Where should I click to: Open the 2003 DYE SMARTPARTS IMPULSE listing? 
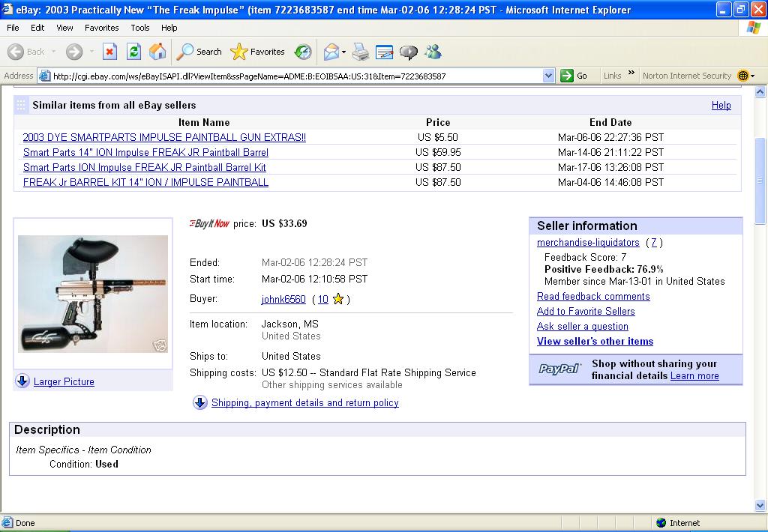[164, 137]
